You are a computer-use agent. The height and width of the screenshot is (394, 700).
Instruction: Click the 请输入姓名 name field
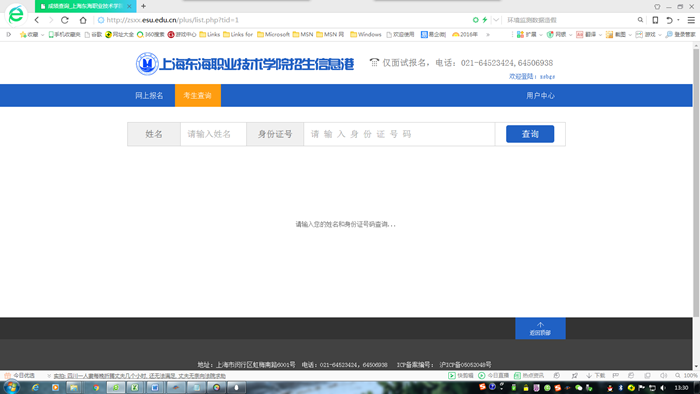(213, 134)
